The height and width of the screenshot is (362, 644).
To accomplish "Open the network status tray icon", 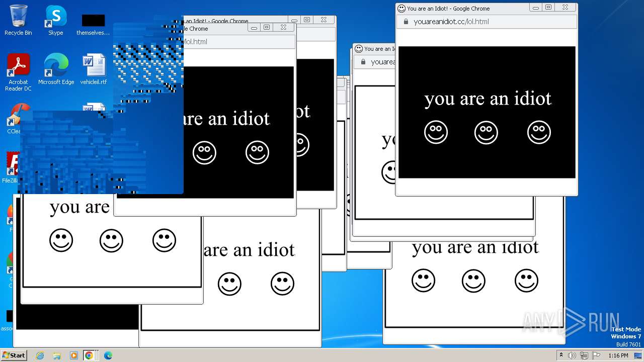I will pos(584,355).
